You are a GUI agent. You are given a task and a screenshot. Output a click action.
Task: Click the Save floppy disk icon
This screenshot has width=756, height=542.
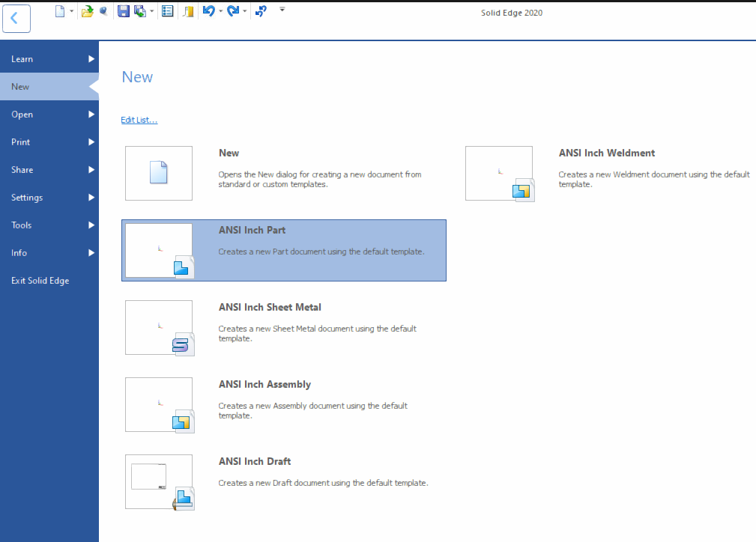[x=124, y=11]
